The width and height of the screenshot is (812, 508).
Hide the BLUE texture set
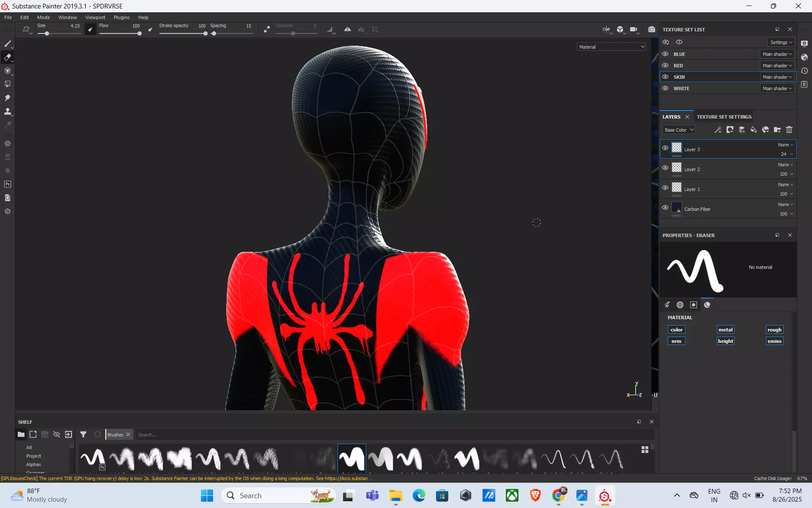665,54
